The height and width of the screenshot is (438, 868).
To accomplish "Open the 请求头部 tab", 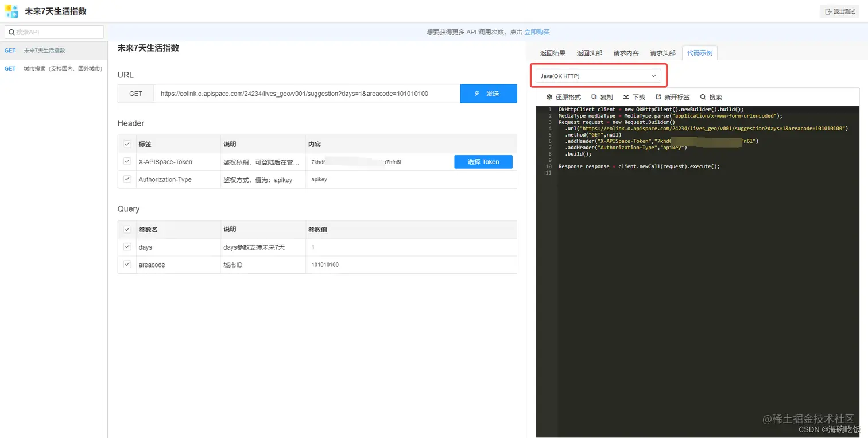I will pyautogui.click(x=662, y=52).
